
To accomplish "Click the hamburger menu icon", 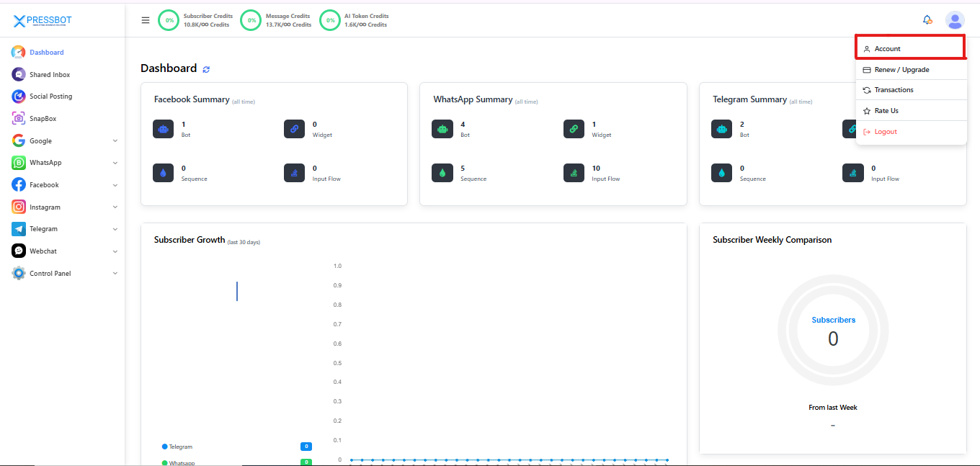I will tap(146, 20).
